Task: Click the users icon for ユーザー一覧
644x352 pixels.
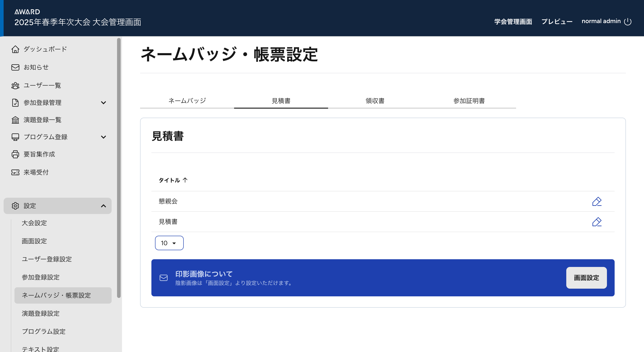Action: (15, 86)
